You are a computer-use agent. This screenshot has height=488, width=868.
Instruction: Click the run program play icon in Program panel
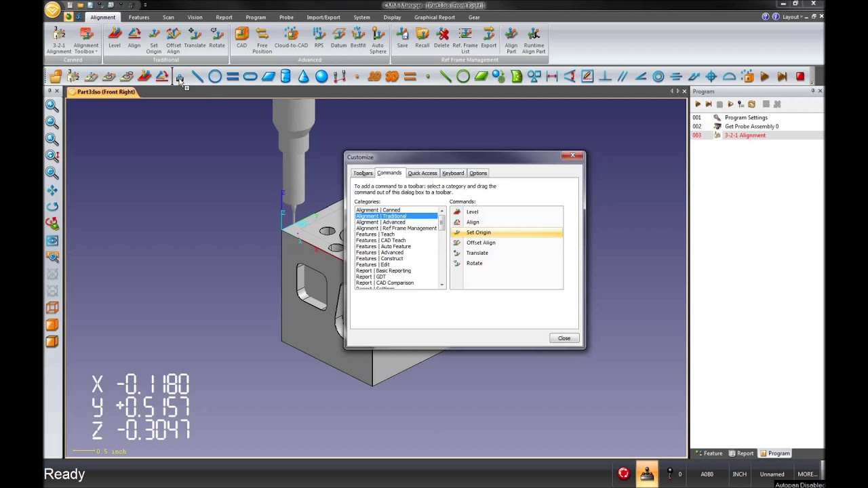point(697,104)
